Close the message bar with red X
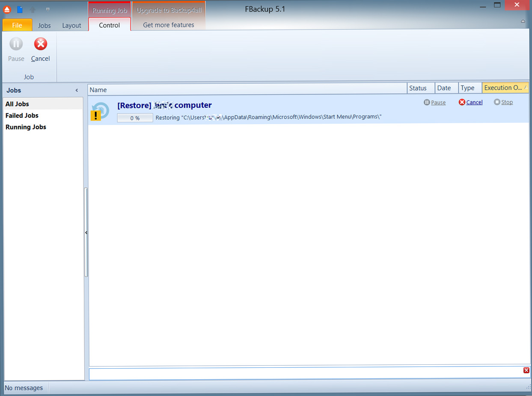 [526, 370]
